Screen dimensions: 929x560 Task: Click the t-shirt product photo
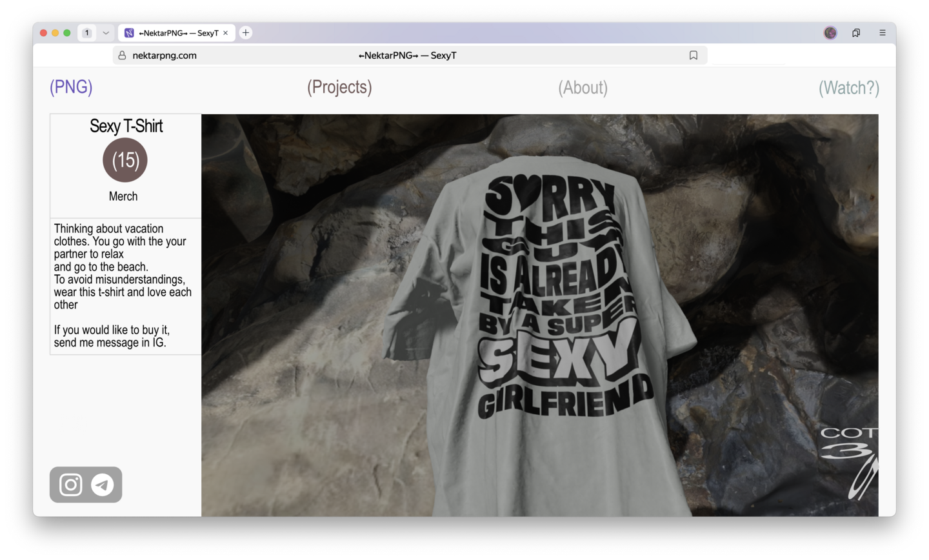click(540, 315)
